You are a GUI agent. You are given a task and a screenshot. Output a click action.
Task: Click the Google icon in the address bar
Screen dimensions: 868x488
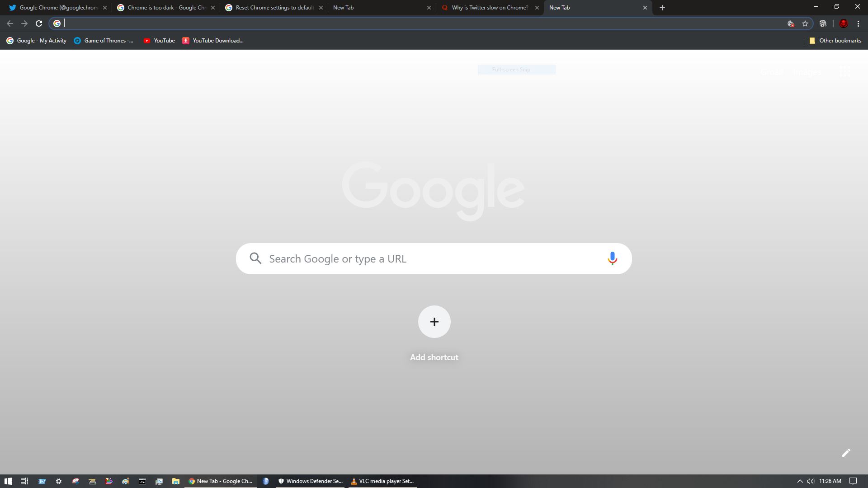pos(57,23)
